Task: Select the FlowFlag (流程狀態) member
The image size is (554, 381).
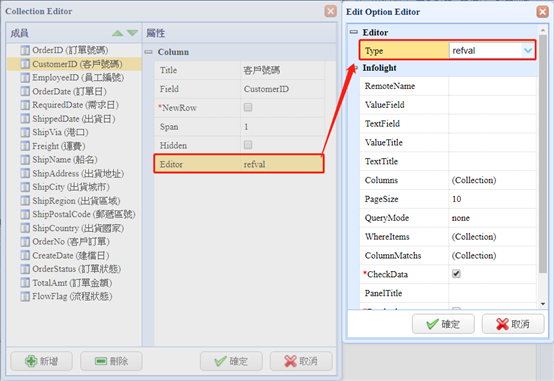Action: click(72, 297)
